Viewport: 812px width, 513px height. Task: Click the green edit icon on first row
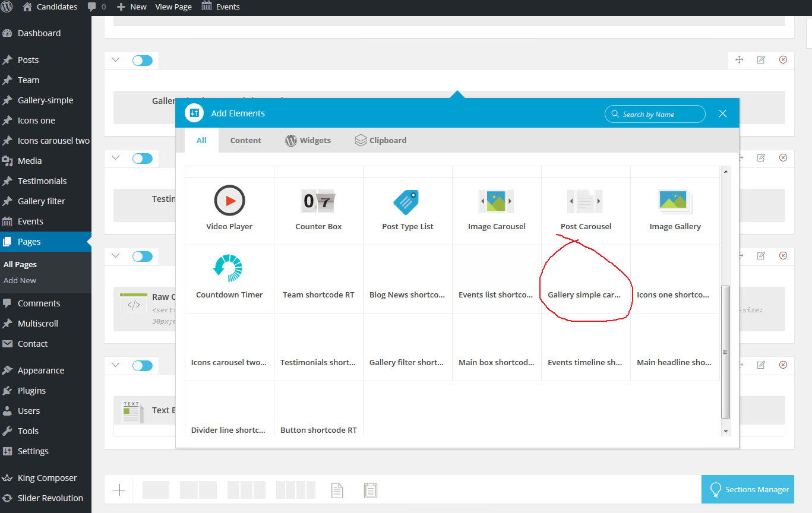pyautogui.click(x=761, y=60)
